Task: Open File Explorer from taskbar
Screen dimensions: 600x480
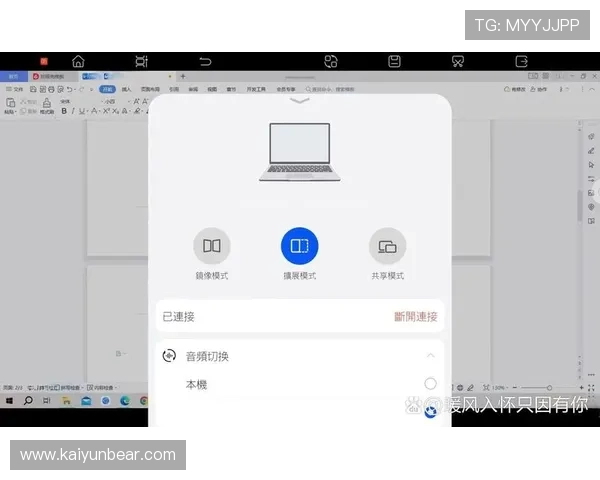Action: pyautogui.click(x=67, y=401)
